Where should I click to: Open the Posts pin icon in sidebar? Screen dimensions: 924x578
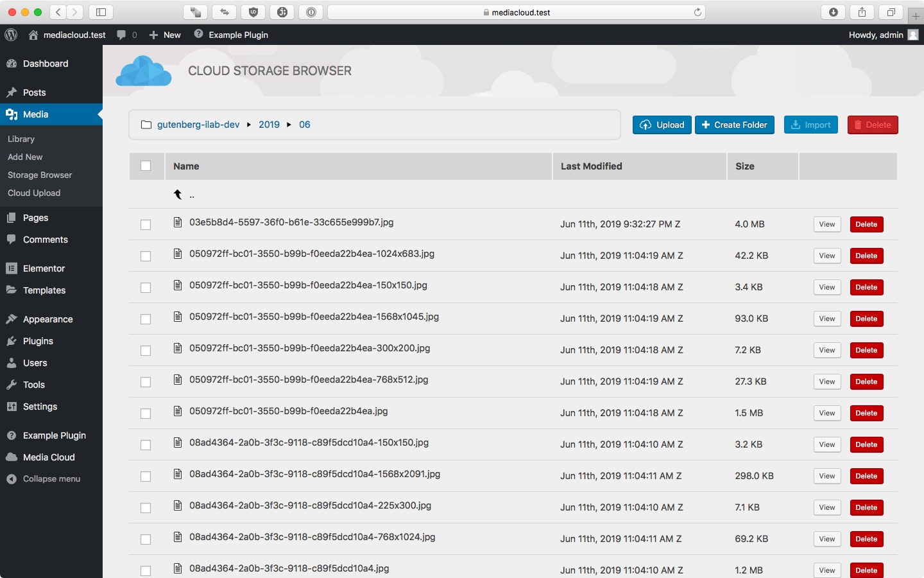click(x=11, y=92)
